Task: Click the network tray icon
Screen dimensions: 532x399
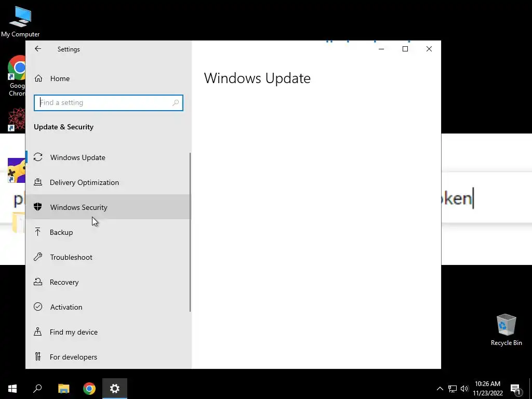Action: 453,389
